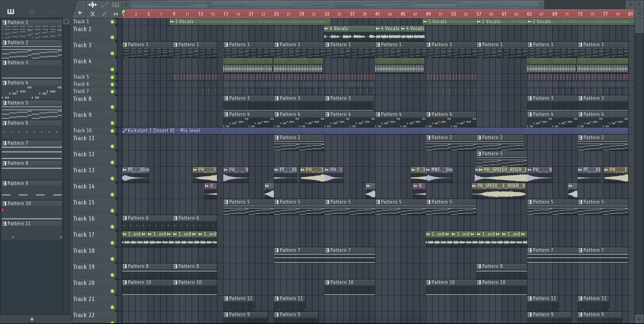Click the audio icon on MNT.._Dm clip
The image size is (644, 324).
pyautogui.click(x=428, y=170)
